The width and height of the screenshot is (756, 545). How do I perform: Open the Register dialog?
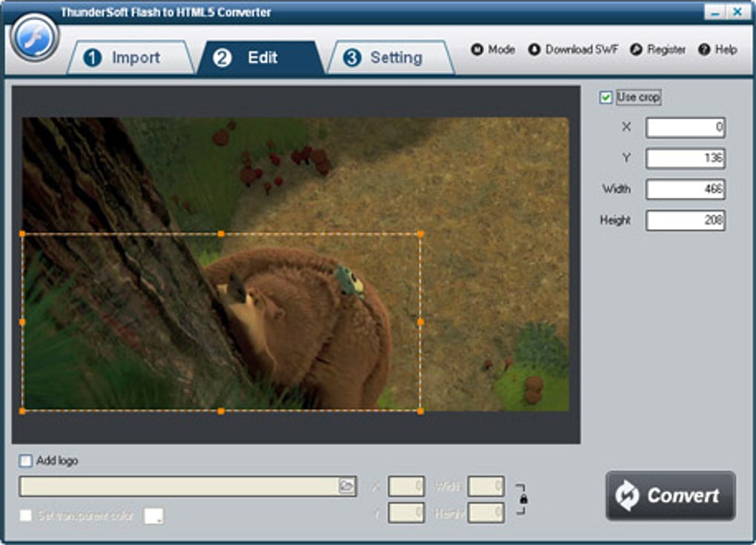[658, 49]
